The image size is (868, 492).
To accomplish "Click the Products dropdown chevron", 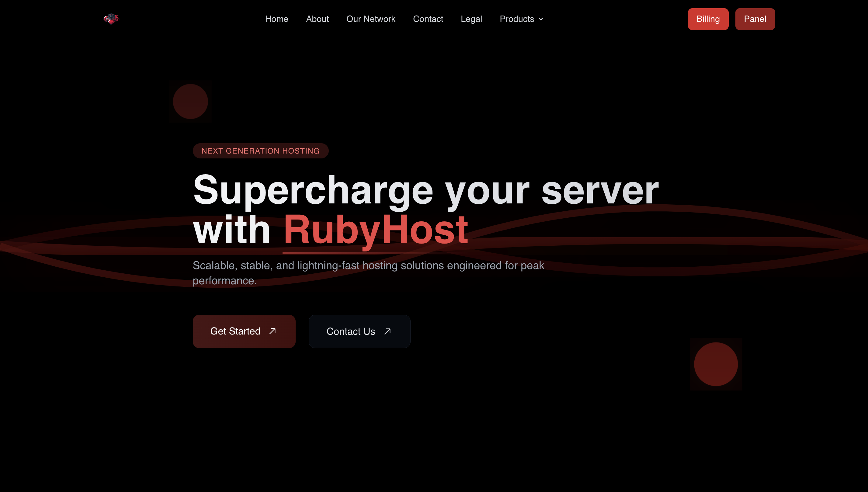I will [x=541, y=19].
